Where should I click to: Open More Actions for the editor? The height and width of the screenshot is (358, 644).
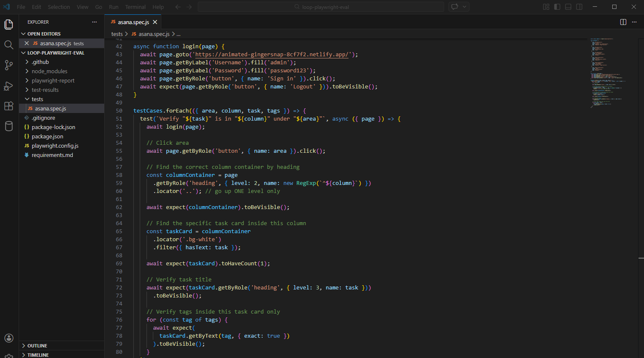pyautogui.click(x=634, y=22)
